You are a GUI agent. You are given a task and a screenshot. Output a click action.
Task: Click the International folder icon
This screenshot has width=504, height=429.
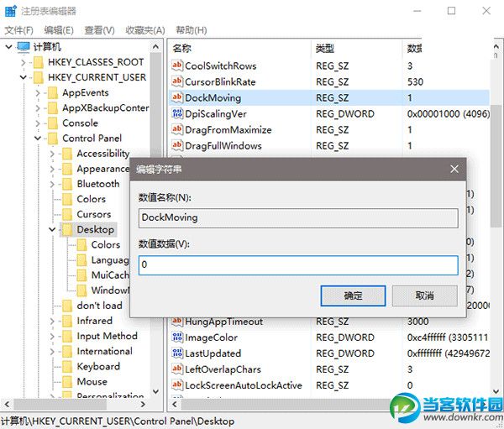pyautogui.click(x=67, y=352)
